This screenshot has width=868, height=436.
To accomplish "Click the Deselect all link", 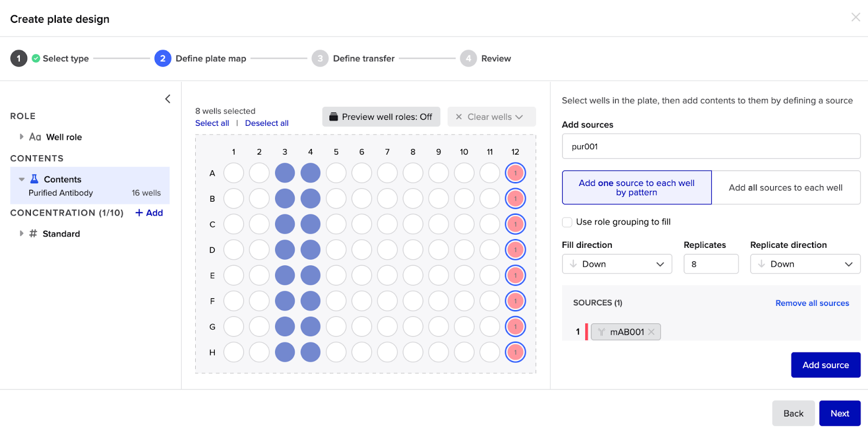I will coord(266,123).
